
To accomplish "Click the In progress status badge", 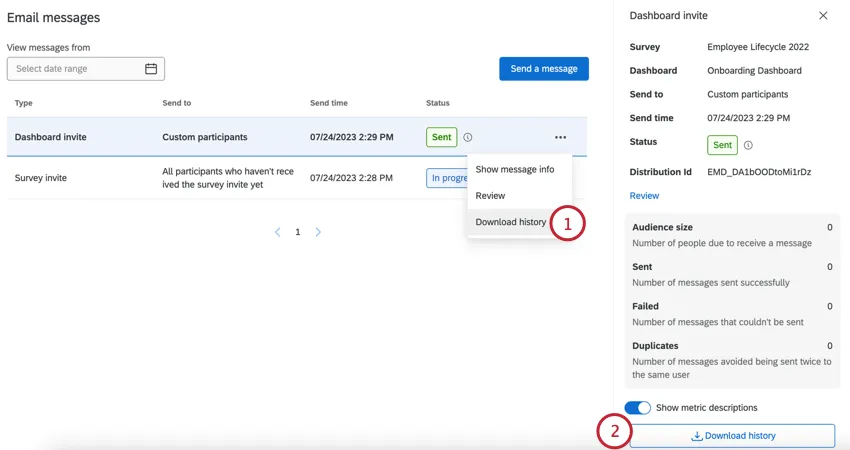I will click(x=447, y=178).
